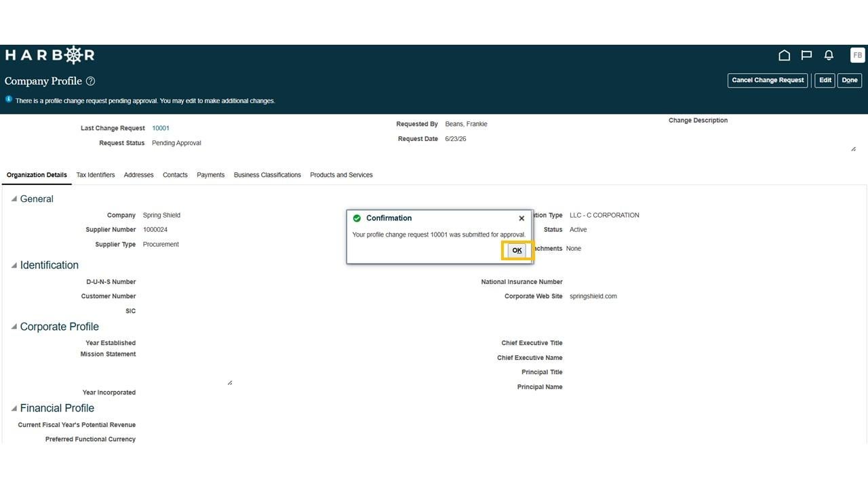The width and height of the screenshot is (868, 488).
Task: Switch to the Tax Identifiers tab
Action: pos(96,175)
